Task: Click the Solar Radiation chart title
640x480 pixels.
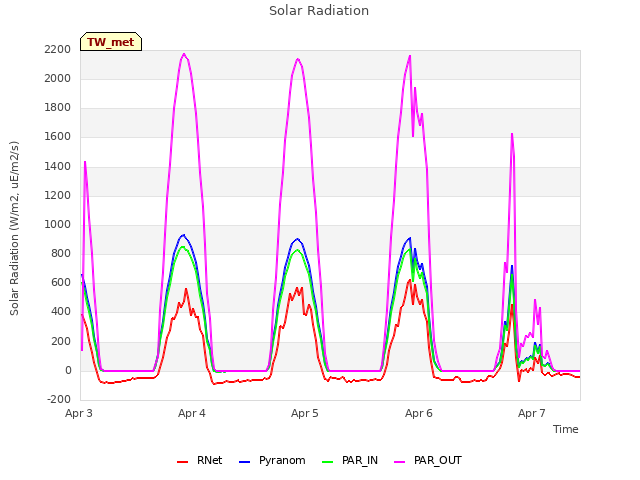Action: (x=319, y=11)
